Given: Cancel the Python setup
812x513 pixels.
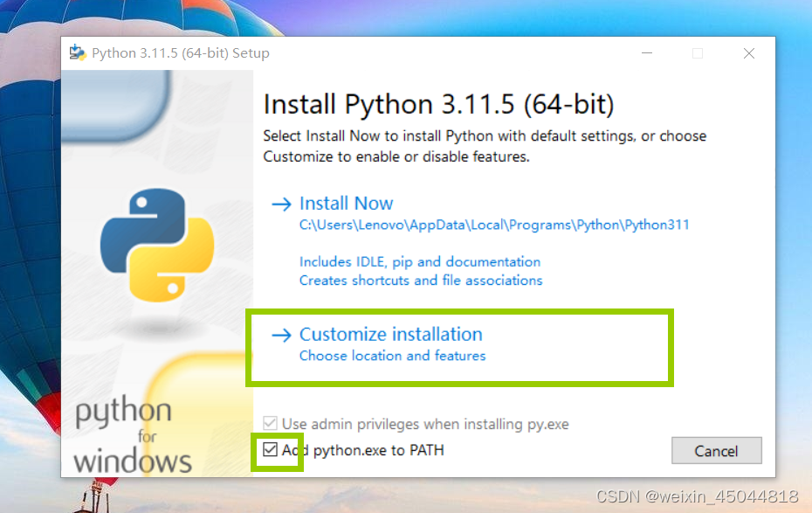Looking at the screenshot, I should point(716,450).
